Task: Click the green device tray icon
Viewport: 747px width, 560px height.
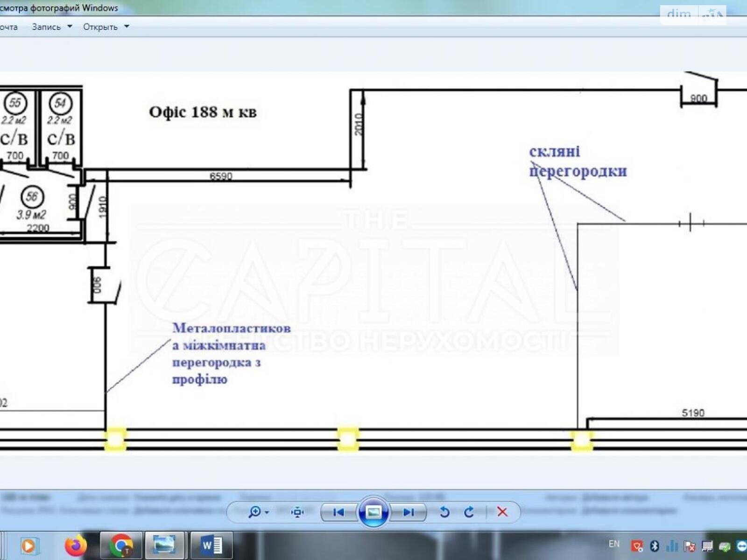Action: coord(725,546)
